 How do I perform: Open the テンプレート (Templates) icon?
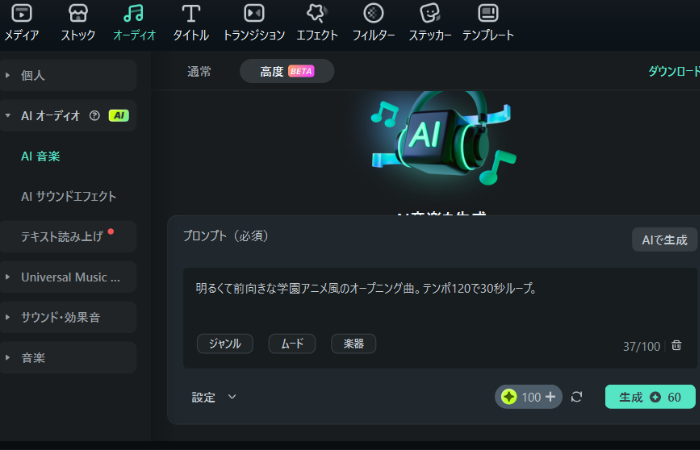click(488, 14)
